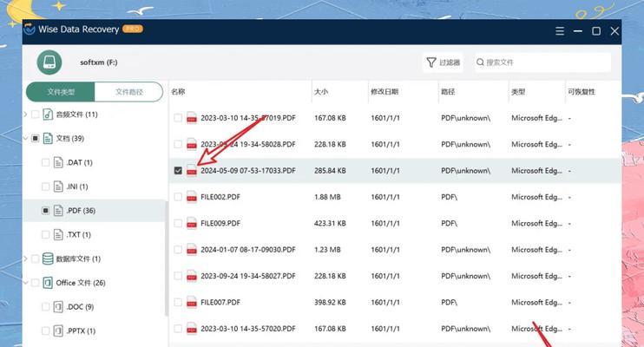Switch to the 文件路径 tab
The width and height of the screenshot is (644, 347).
click(129, 92)
